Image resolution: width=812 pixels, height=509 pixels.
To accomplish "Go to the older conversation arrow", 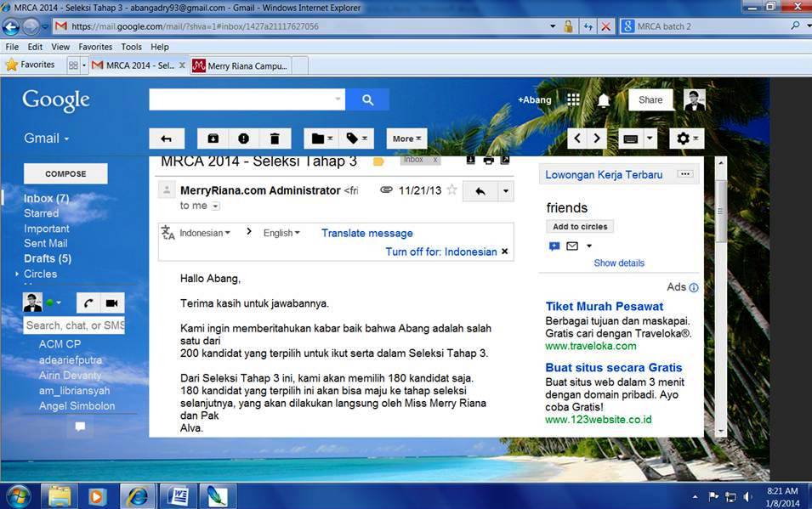I will click(x=597, y=139).
